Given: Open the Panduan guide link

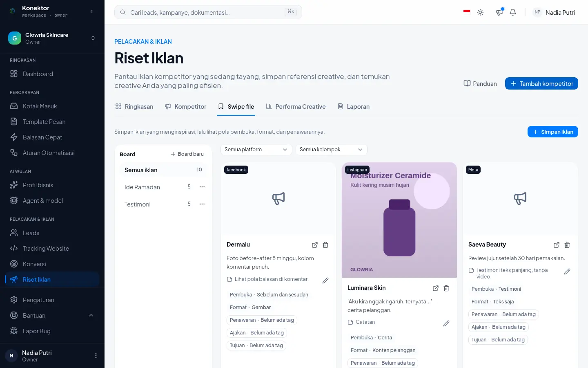Looking at the screenshot, I should pyautogui.click(x=480, y=83).
